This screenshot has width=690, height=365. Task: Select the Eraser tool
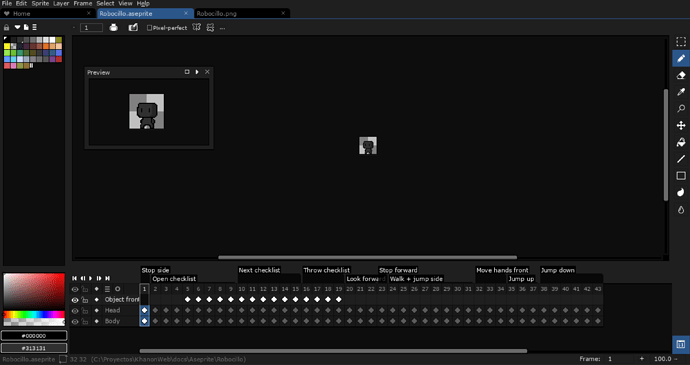click(x=681, y=75)
